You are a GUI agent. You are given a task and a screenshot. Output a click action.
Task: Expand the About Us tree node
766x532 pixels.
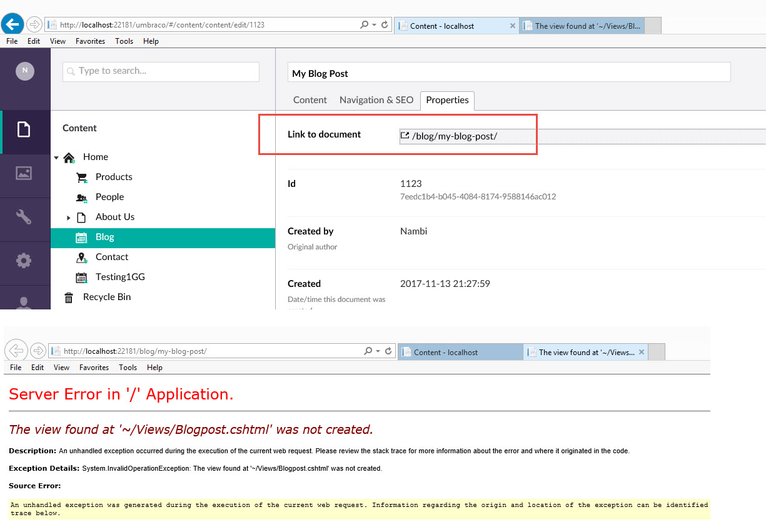pyautogui.click(x=68, y=218)
